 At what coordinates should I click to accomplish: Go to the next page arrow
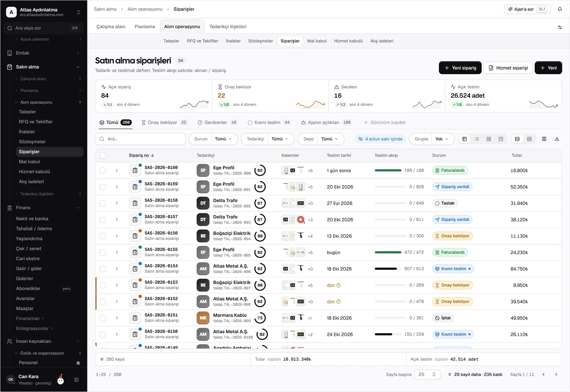[556, 375]
